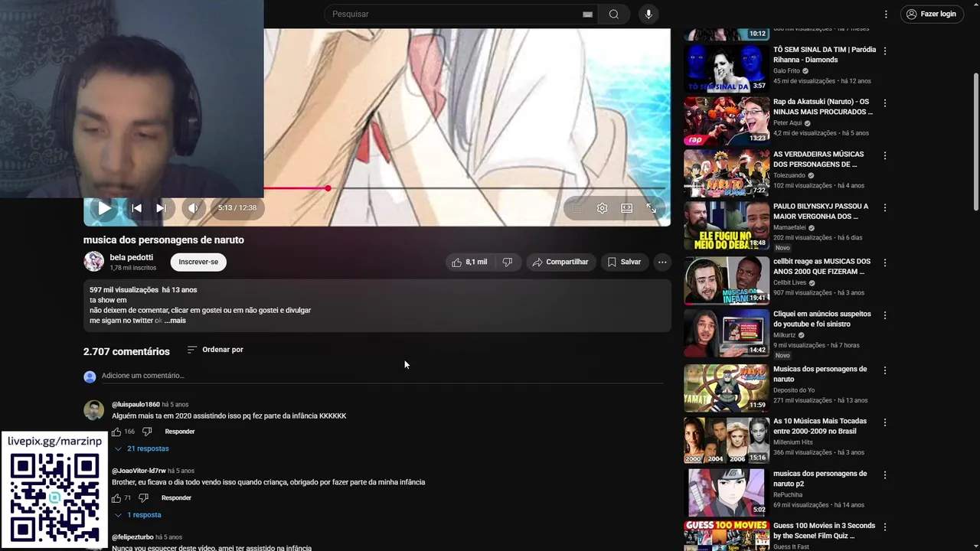Open the Galo Frito channel name
Image resolution: width=980 pixels, height=551 pixels.
click(786, 70)
